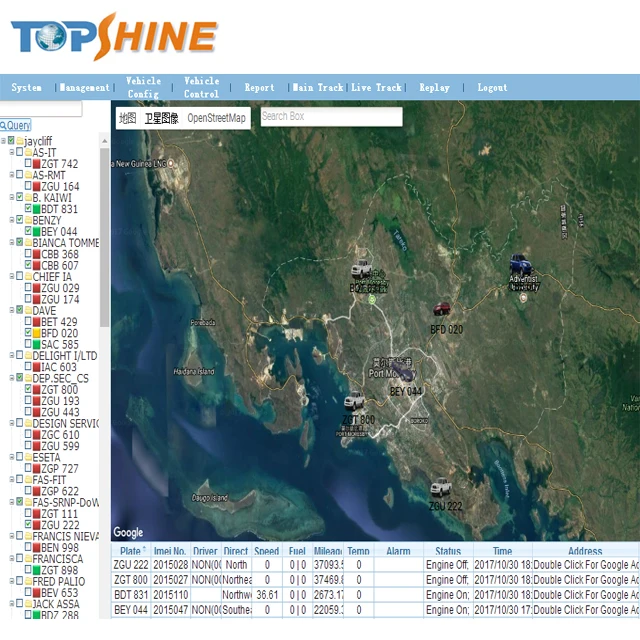Check the ZGT 742 vehicle checkbox

pyautogui.click(x=27, y=164)
